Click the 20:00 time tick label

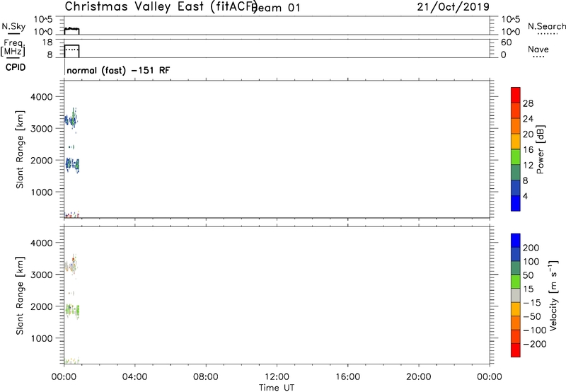tap(418, 377)
